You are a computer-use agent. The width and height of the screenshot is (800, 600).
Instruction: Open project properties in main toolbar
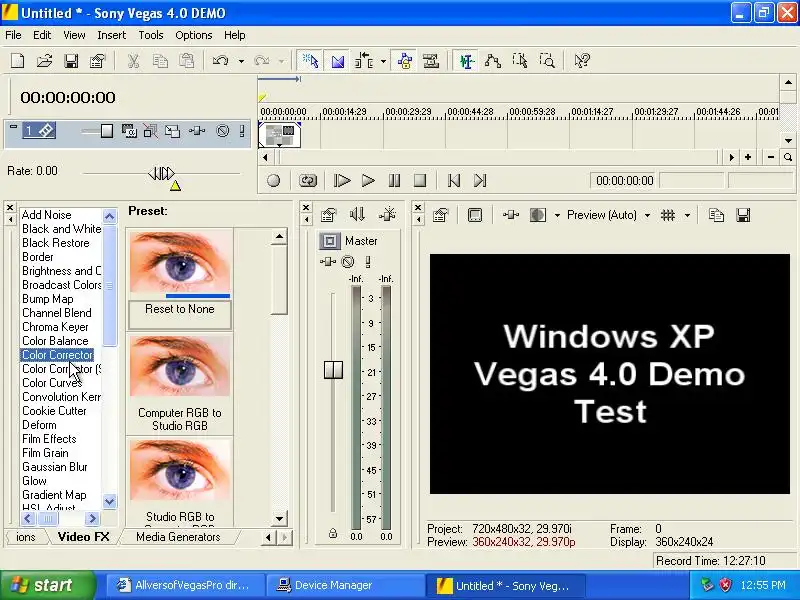point(97,61)
